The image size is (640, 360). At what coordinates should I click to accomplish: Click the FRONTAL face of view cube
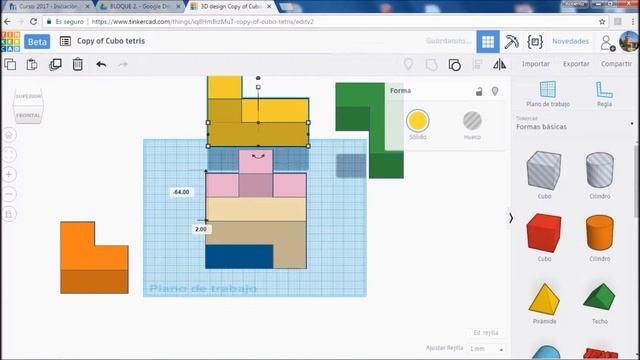pos(28,116)
